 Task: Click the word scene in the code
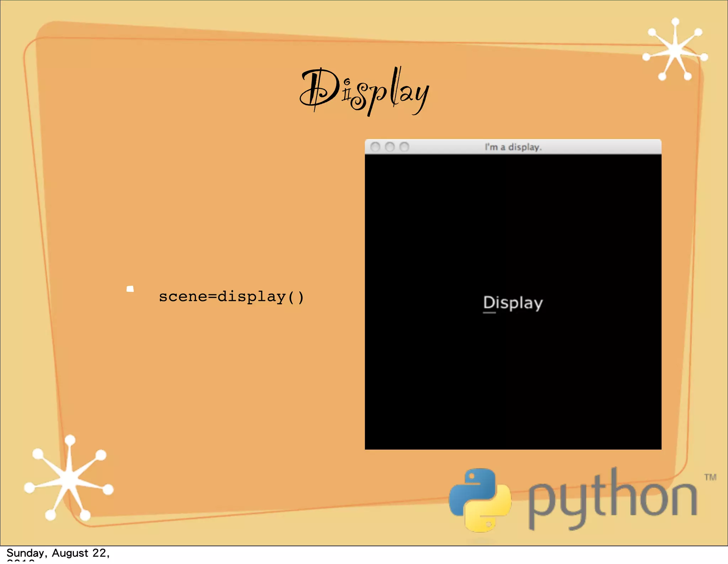(x=183, y=297)
